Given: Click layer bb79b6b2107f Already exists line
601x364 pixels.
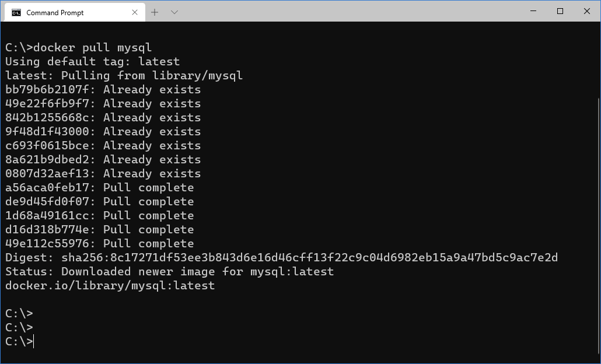Looking at the screenshot, I should tap(103, 90).
